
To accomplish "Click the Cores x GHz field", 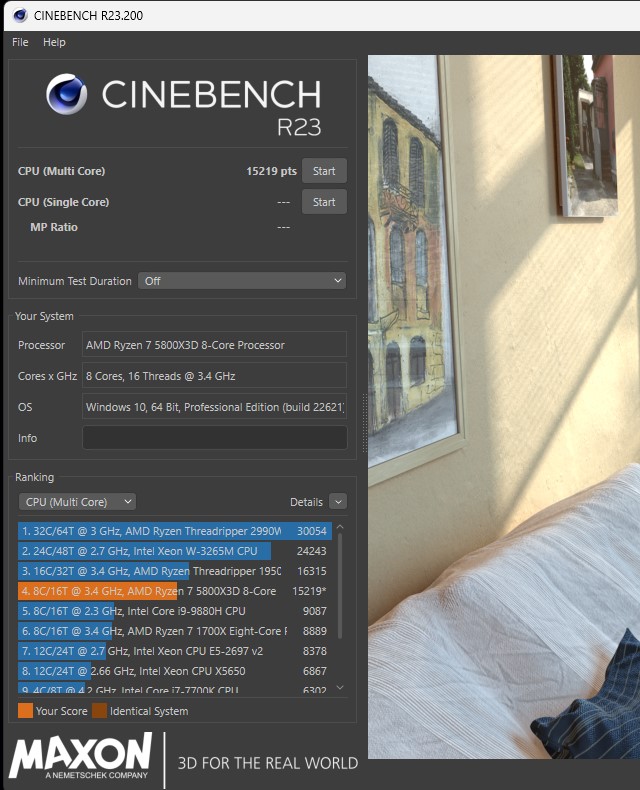I will click(215, 376).
